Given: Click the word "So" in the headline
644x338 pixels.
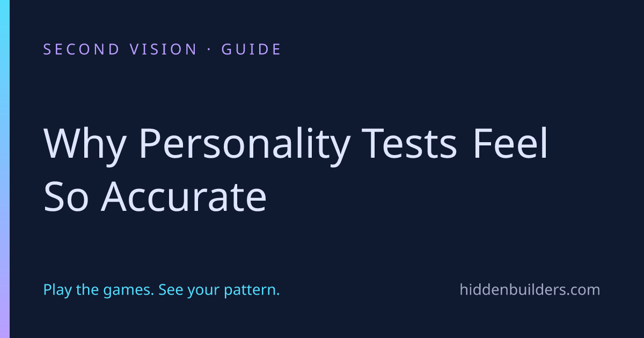Looking at the screenshot, I should click(67, 197).
